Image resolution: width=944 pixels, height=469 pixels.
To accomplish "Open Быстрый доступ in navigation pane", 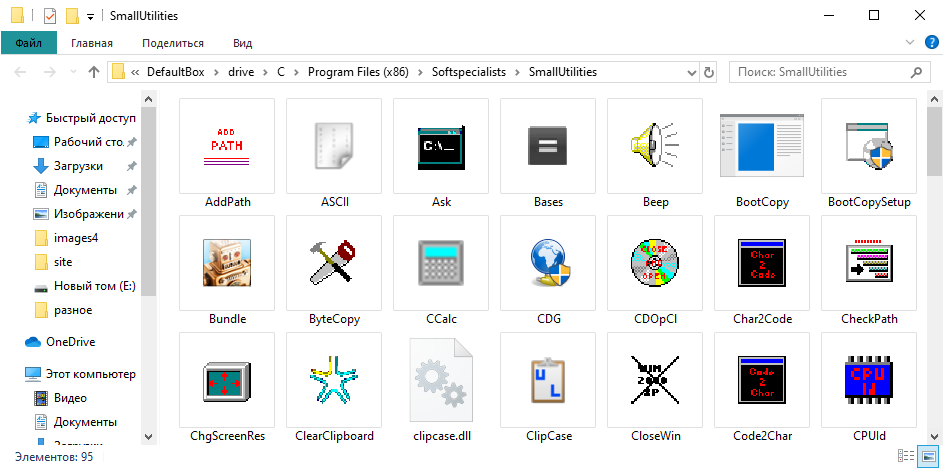I will point(81,118).
